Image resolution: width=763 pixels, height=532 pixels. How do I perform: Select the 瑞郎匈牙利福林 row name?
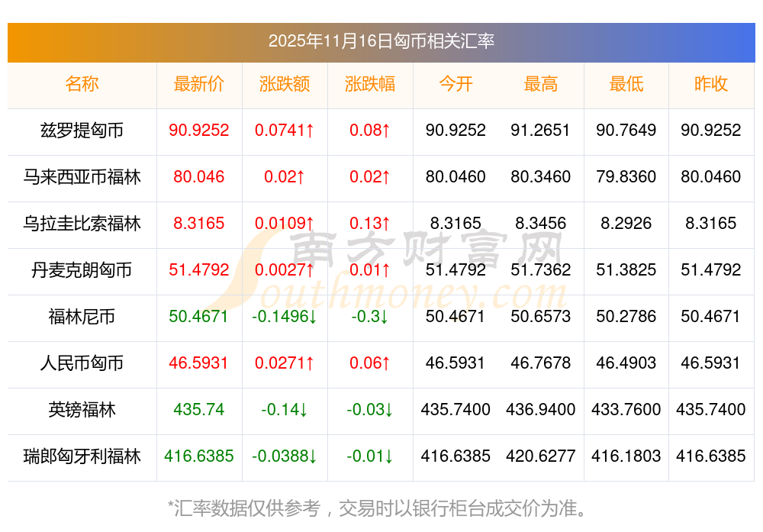82,456
